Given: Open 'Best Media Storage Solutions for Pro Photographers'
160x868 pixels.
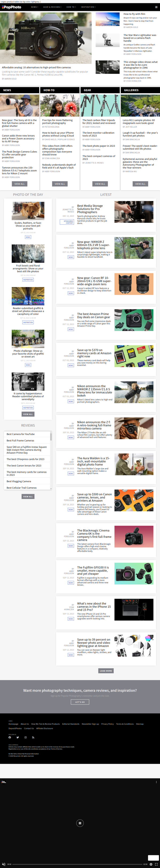Looking at the screenshot, I should click(90, 209).
